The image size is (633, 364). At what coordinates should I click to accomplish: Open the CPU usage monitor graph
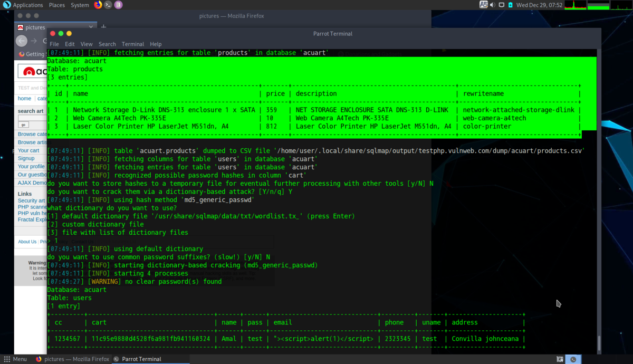click(x=576, y=5)
